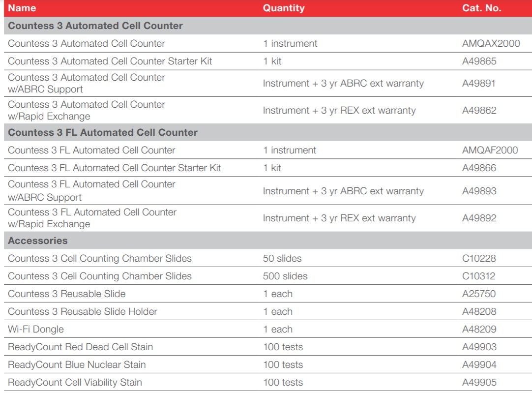
Task: Click ReadyCount Red Dead Cell Stain
Action: coord(80,347)
